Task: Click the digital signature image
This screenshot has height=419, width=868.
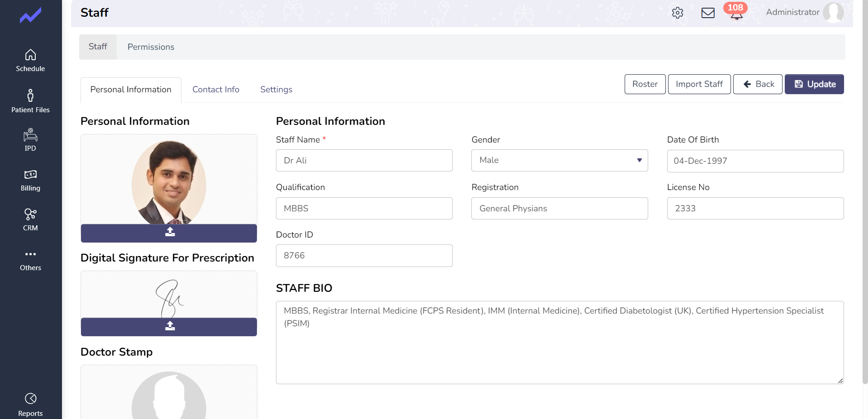Action: click(x=170, y=298)
